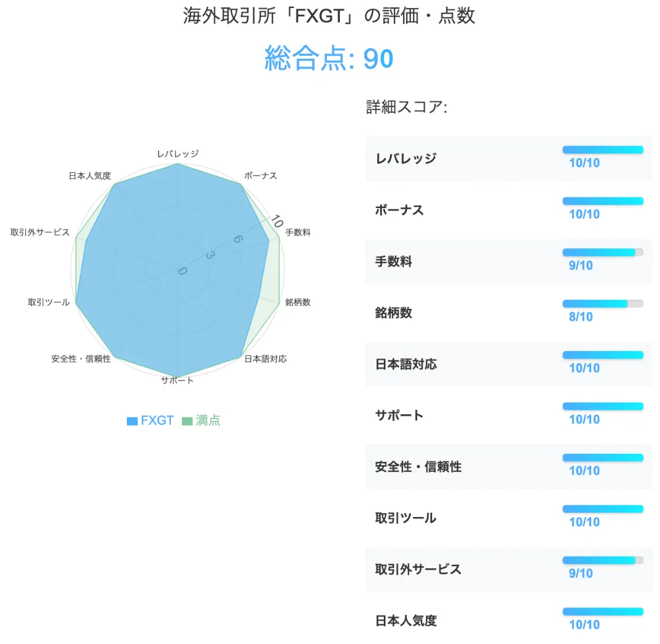Click the 日本語対応 label in score list

click(406, 364)
